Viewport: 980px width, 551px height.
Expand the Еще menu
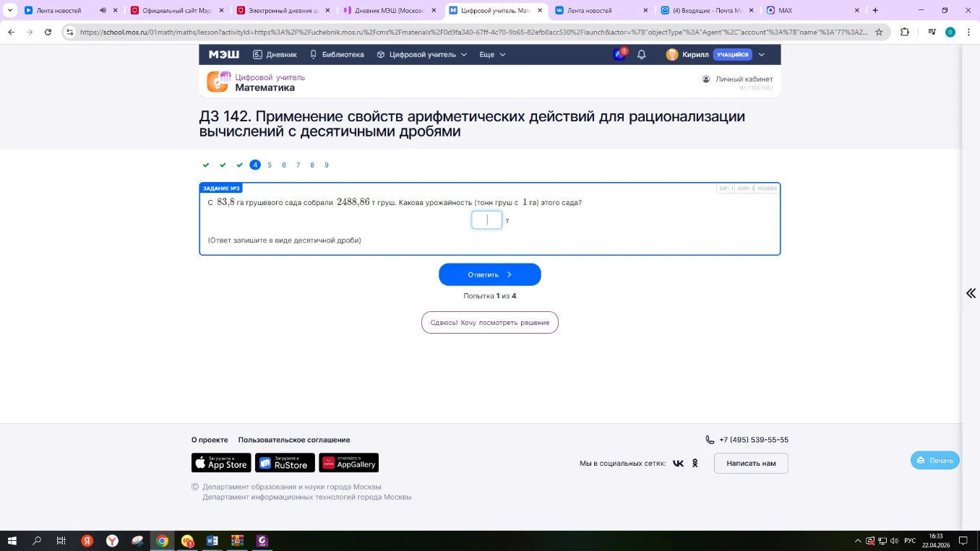(x=492, y=55)
